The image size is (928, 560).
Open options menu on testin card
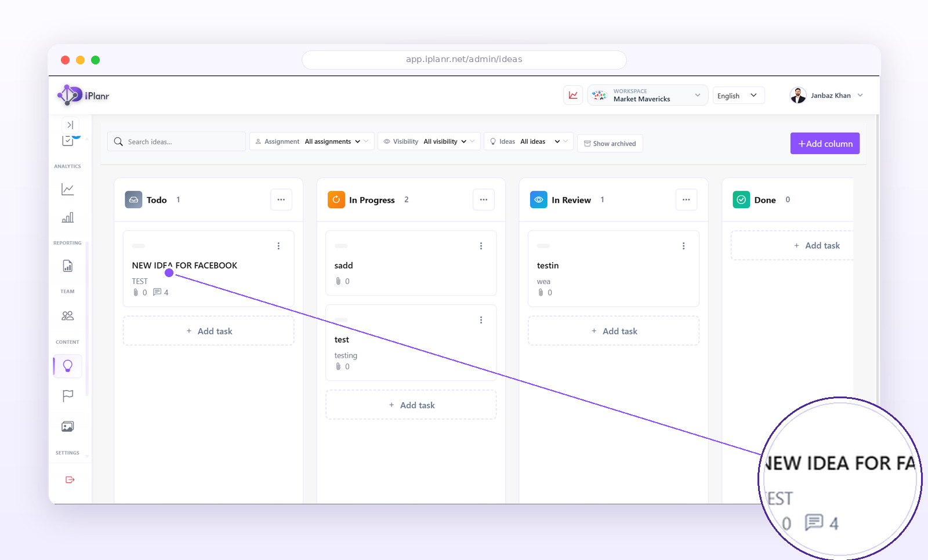[683, 246]
